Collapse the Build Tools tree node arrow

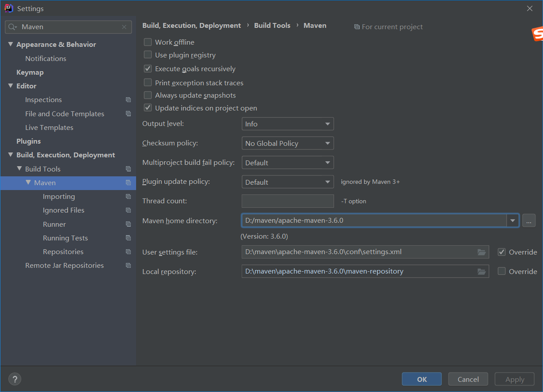19,169
